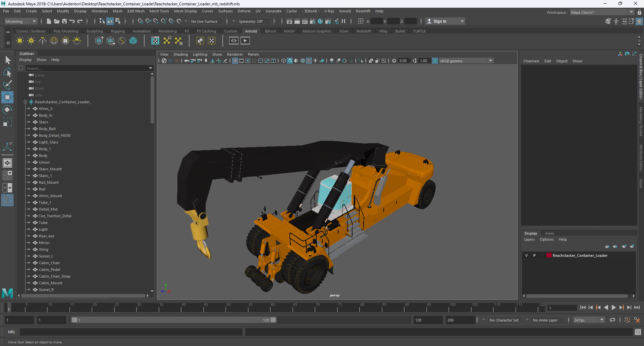644x346 pixels.
Task: Open the Symmetry: Off dropdown
Action: point(253,21)
